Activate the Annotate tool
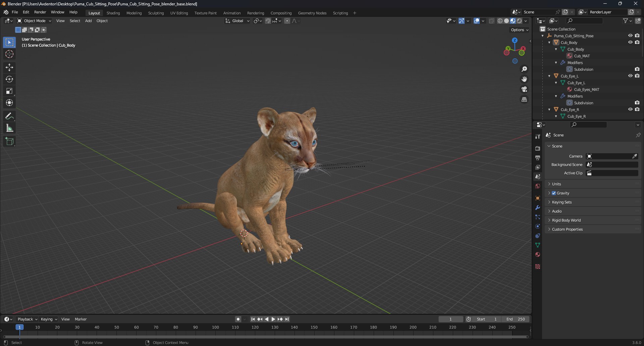This screenshot has width=644, height=346. 9,116
